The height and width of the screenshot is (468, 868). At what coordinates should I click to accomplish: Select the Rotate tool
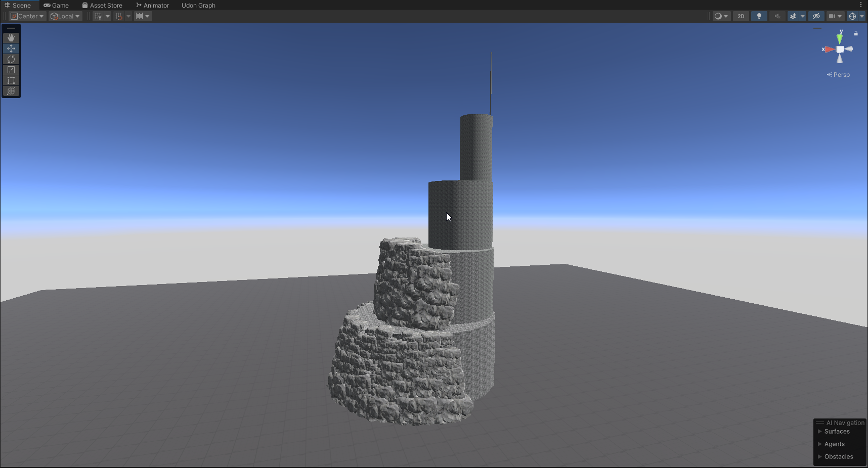click(x=11, y=59)
